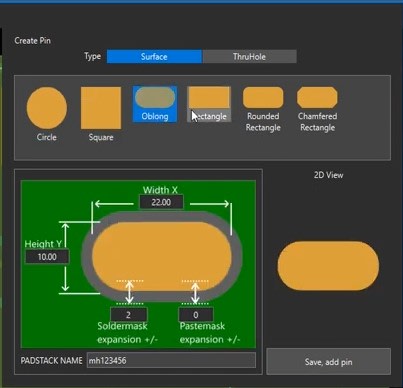The image size is (403, 388).
Task: Edit the Pastemask expansion field
Action: [196, 315]
